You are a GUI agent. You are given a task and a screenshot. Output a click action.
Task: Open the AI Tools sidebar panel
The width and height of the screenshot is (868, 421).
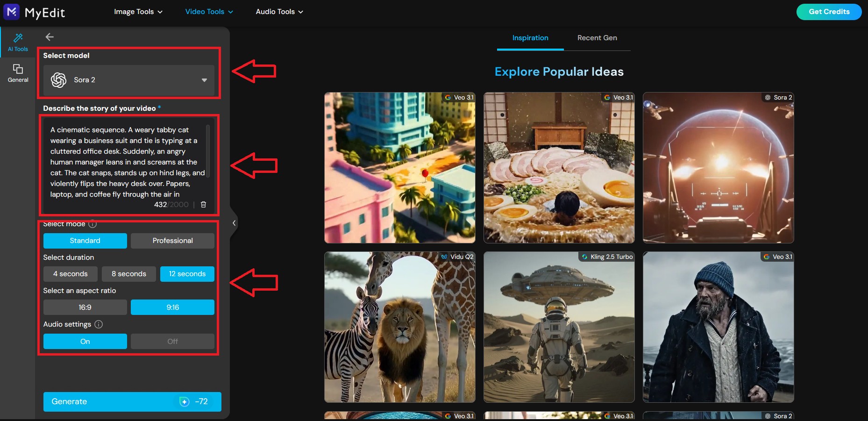[x=18, y=42]
